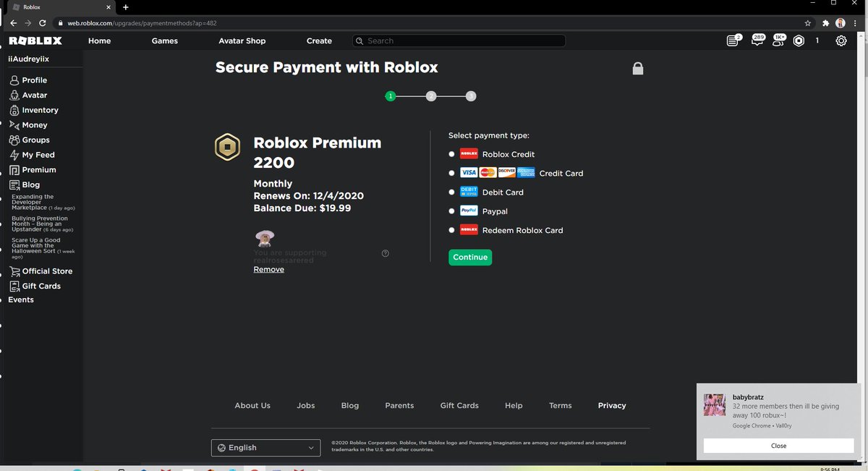Open the settings gear icon
This screenshot has width=868, height=471.
pyautogui.click(x=841, y=41)
